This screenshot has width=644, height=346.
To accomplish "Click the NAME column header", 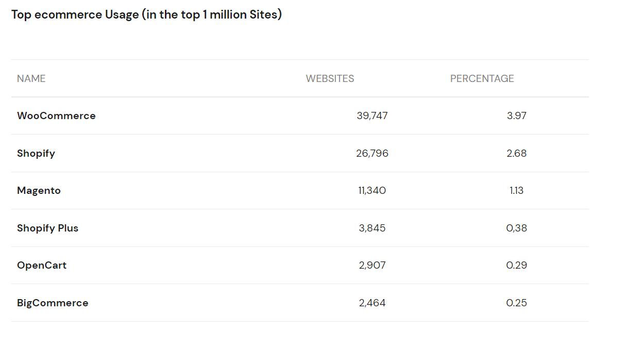I will [x=31, y=78].
